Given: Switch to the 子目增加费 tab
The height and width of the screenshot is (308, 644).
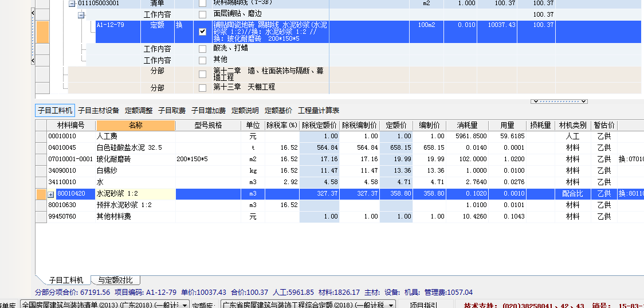Looking at the screenshot, I should (209, 111).
